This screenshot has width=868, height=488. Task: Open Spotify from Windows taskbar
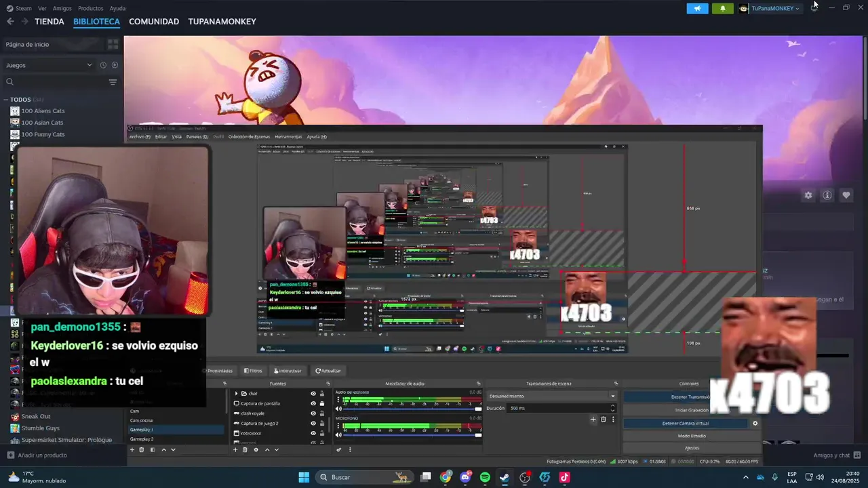coord(485,477)
